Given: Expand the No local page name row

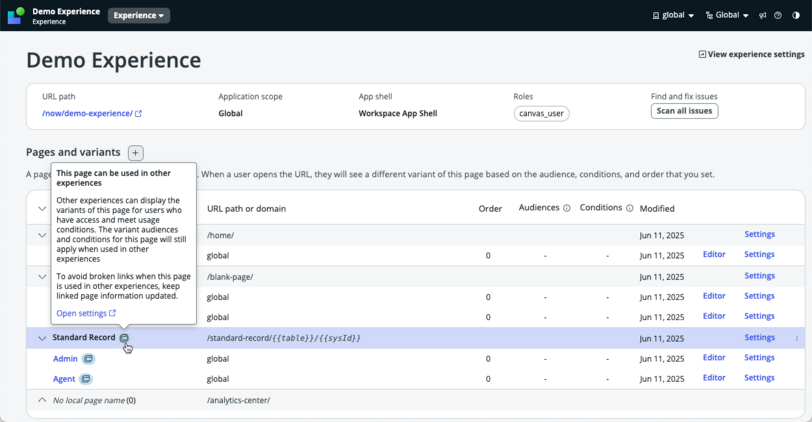Looking at the screenshot, I should click(x=42, y=400).
